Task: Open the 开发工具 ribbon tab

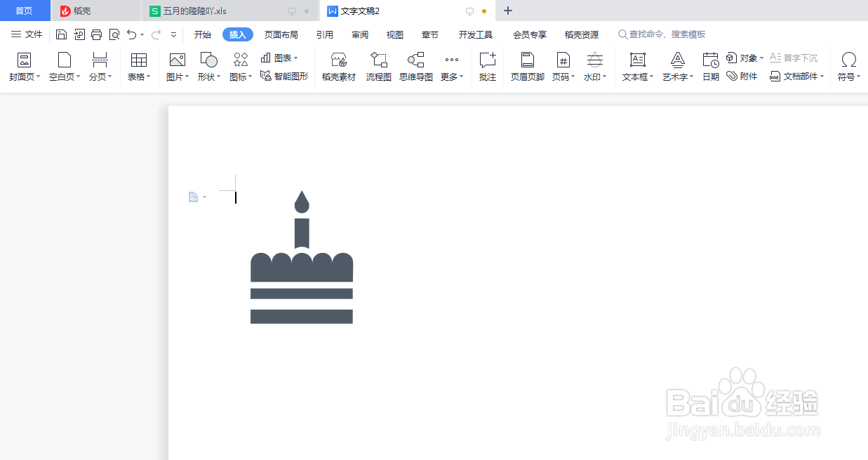Action: [x=476, y=34]
